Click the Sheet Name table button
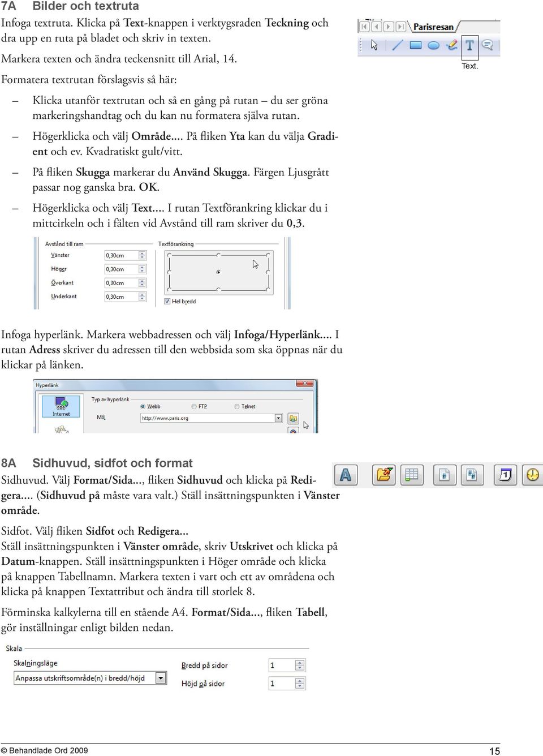Viewport: 543px width, 756px height. click(x=412, y=475)
